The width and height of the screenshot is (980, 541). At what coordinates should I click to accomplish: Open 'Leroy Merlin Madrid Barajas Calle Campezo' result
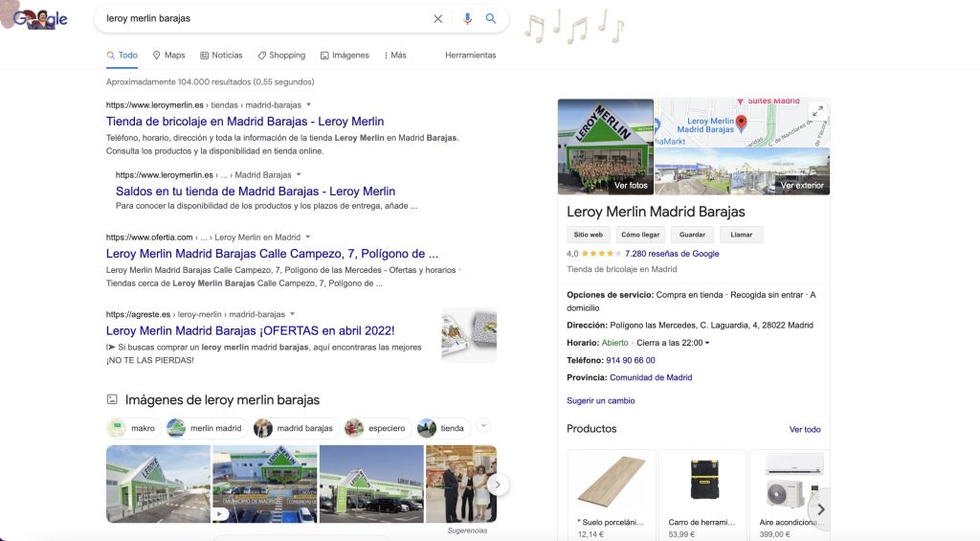272,254
